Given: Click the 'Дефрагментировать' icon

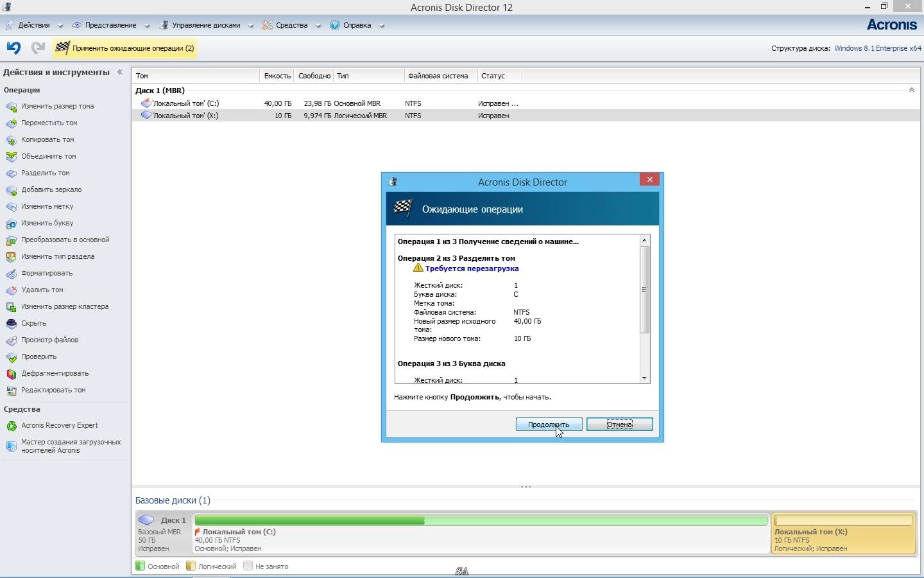Looking at the screenshot, I should [x=11, y=374].
